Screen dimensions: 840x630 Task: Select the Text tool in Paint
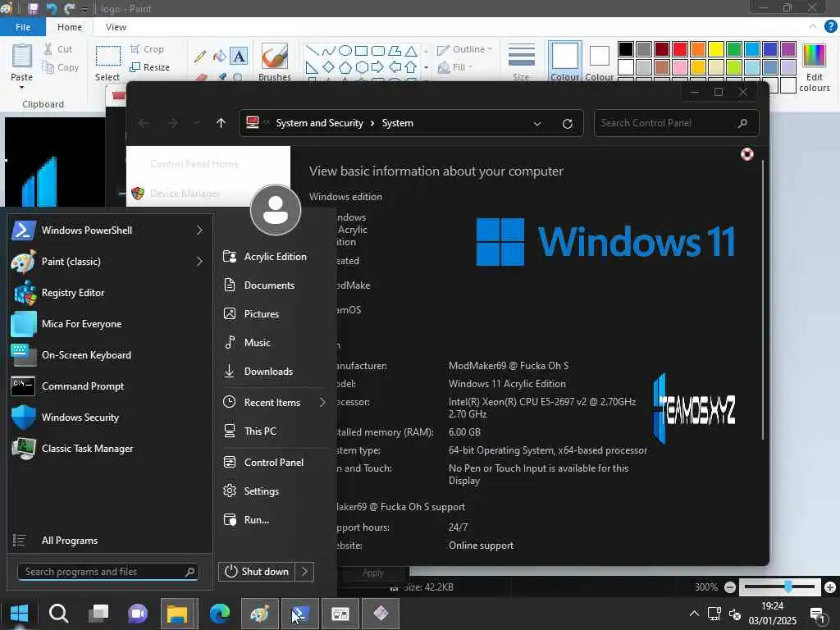239,56
